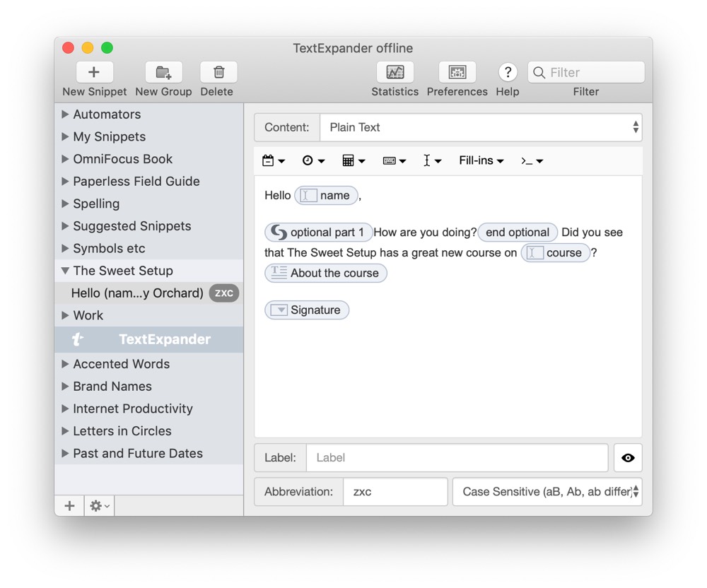Select the Work group label
The height and width of the screenshot is (588, 707).
pos(88,315)
